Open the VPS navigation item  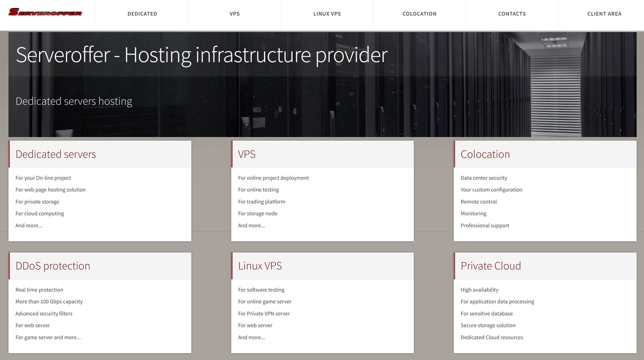[x=235, y=14]
